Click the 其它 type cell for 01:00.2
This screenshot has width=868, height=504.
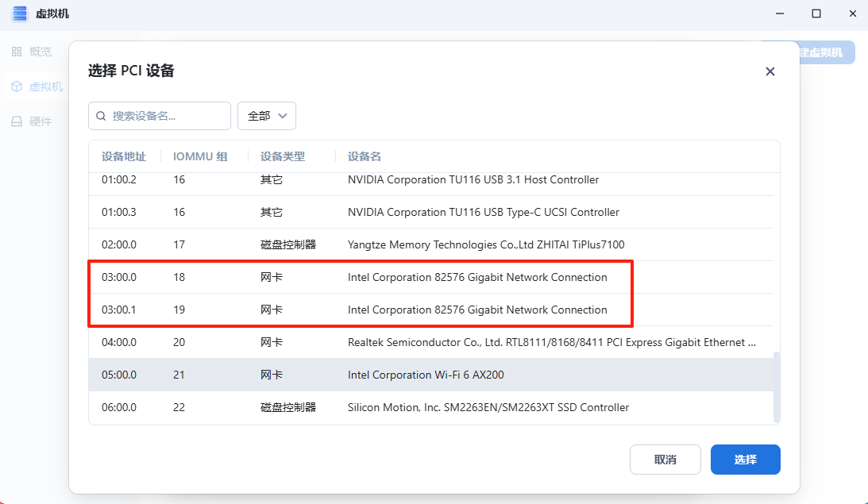[272, 180]
